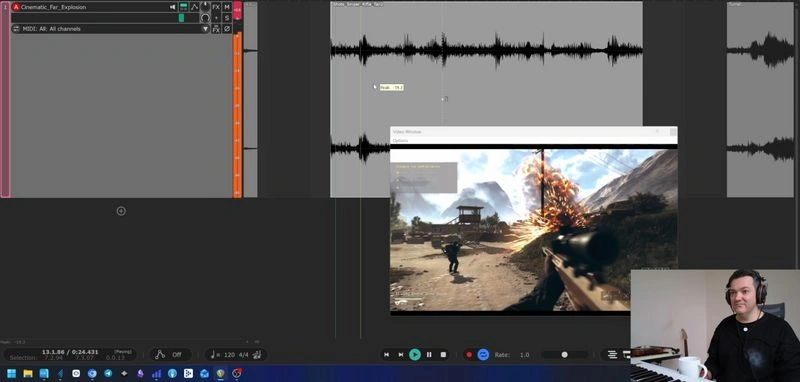Click the playback rate value 1.0

coord(524,354)
